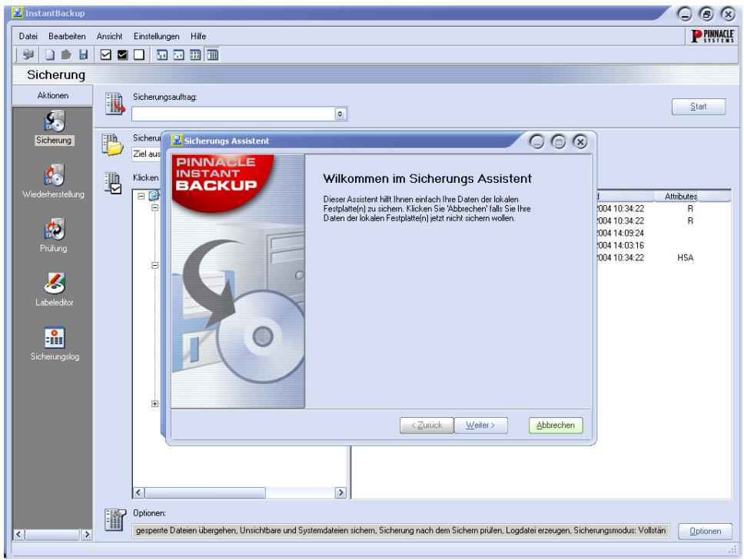Collapse the root node of the file tree
This screenshot has height=560, width=744.
tap(141, 195)
